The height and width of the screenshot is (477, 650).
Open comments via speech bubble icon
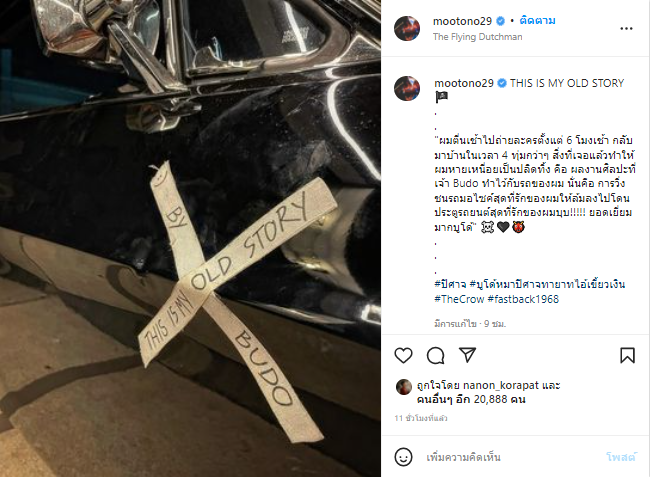click(x=436, y=356)
